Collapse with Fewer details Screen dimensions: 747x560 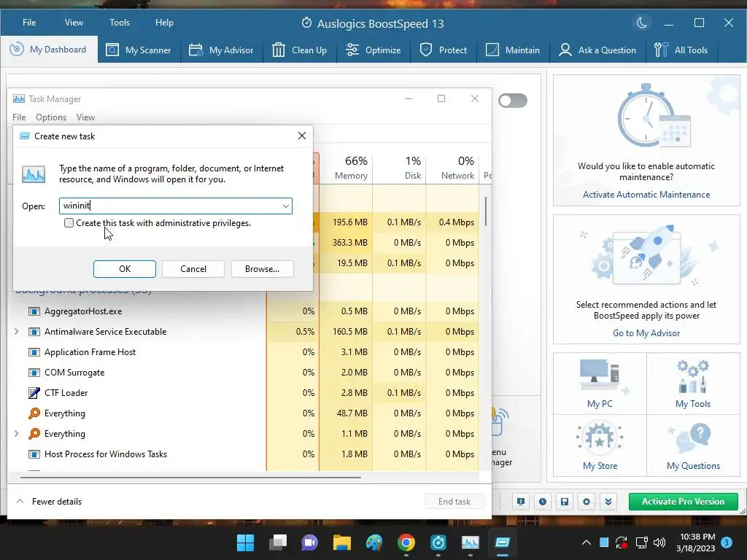(x=49, y=502)
